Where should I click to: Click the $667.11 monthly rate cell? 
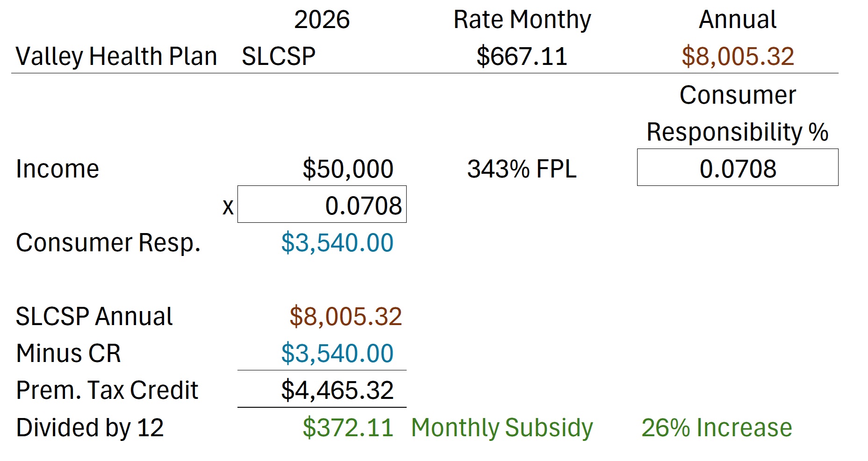pyautogui.click(x=522, y=57)
